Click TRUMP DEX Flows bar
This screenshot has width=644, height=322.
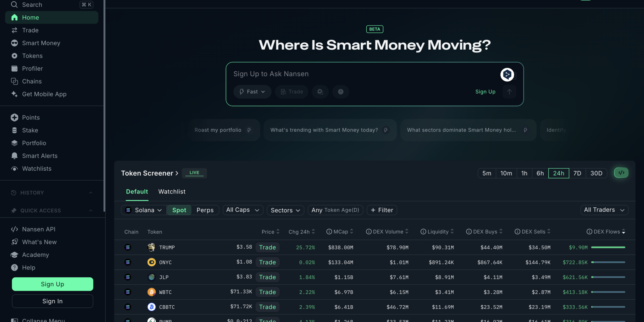point(608,247)
